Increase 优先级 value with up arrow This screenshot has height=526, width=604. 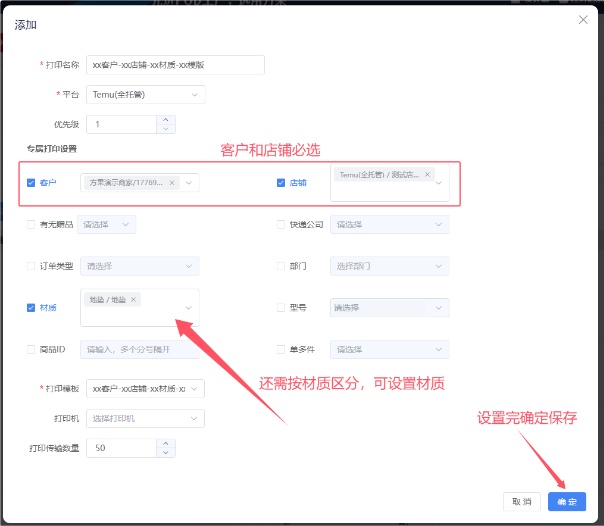[x=166, y=120]
